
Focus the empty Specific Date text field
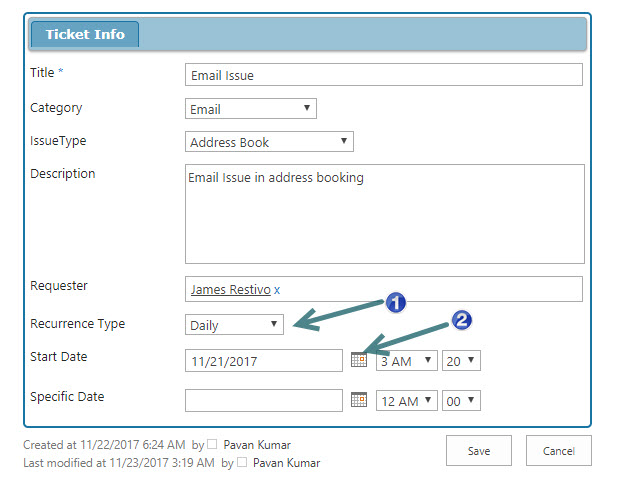pos(264,400)
